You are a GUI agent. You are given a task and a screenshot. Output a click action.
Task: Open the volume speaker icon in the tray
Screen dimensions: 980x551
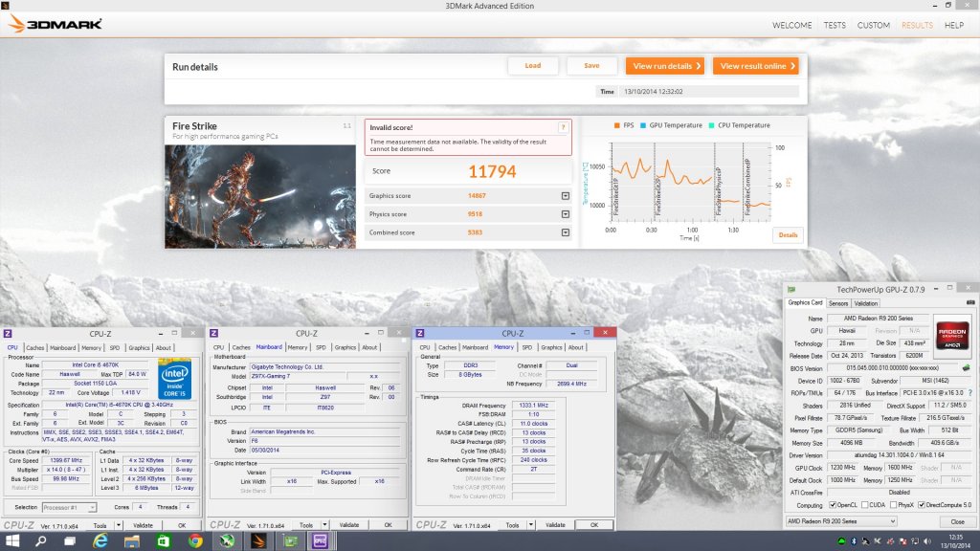pos(926,541)
